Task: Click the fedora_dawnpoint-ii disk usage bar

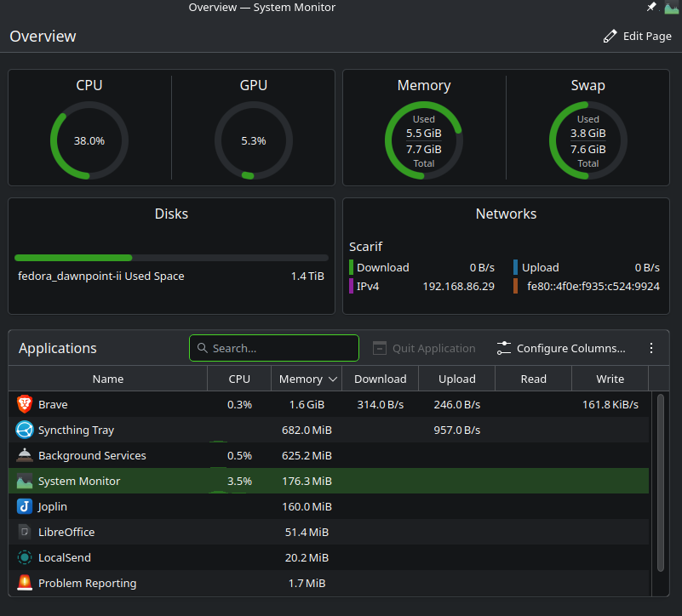Action: tap(171, 257)
